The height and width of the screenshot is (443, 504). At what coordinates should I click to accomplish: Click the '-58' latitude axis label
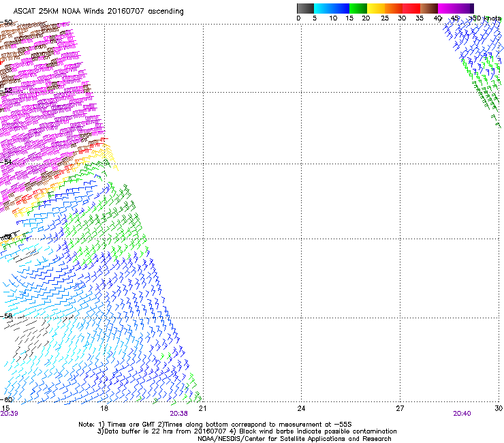(6, 316)
